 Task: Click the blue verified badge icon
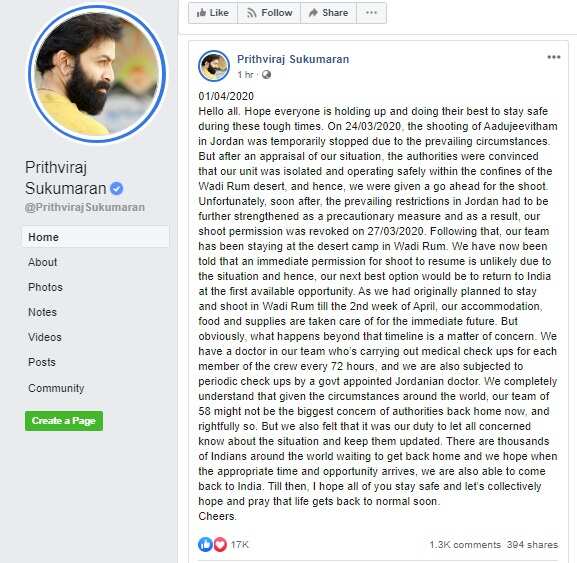click(x=117, y=188)
